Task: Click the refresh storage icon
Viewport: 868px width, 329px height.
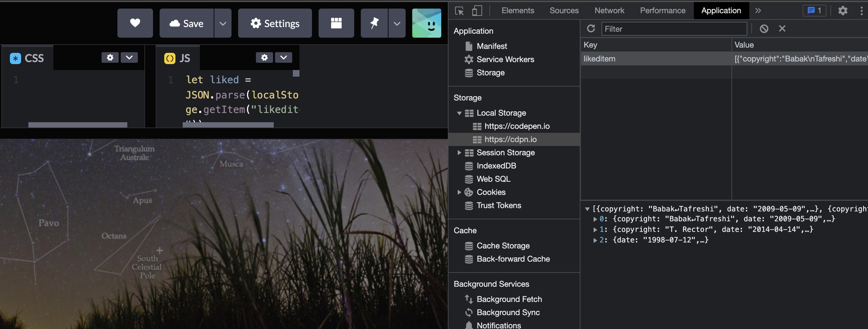Action: (591, 29)
